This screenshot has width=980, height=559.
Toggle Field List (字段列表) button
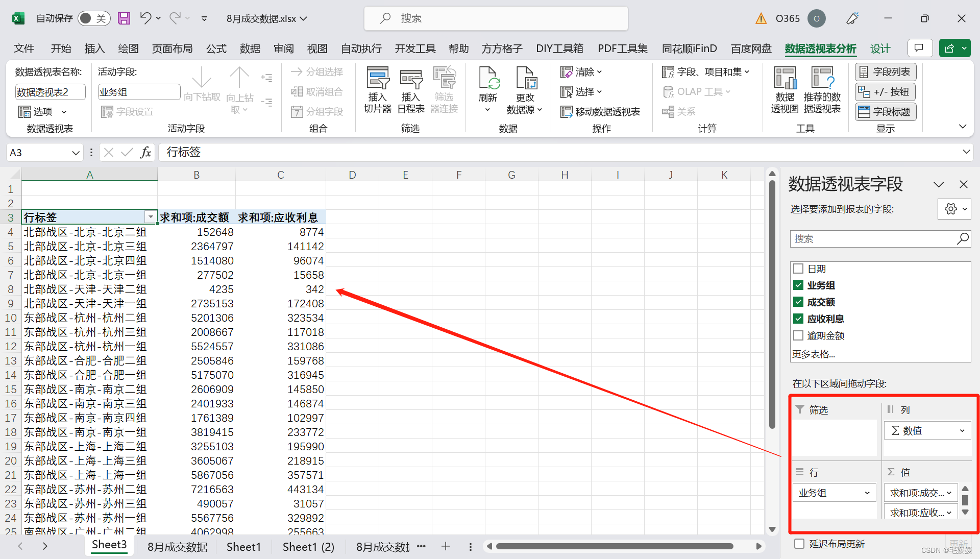pos(886,72)
